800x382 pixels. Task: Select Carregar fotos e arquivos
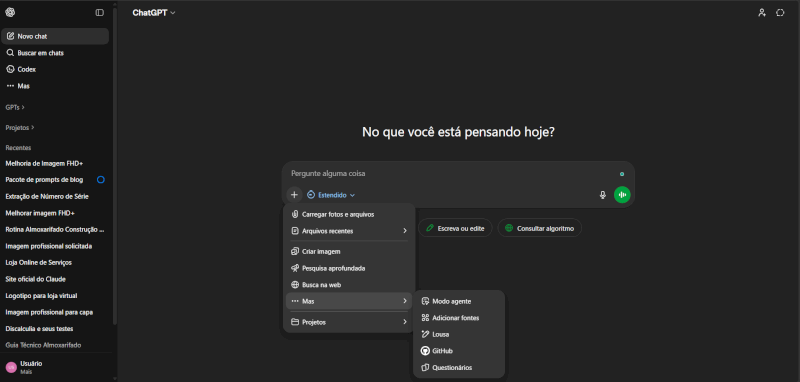tap(349, 214)
